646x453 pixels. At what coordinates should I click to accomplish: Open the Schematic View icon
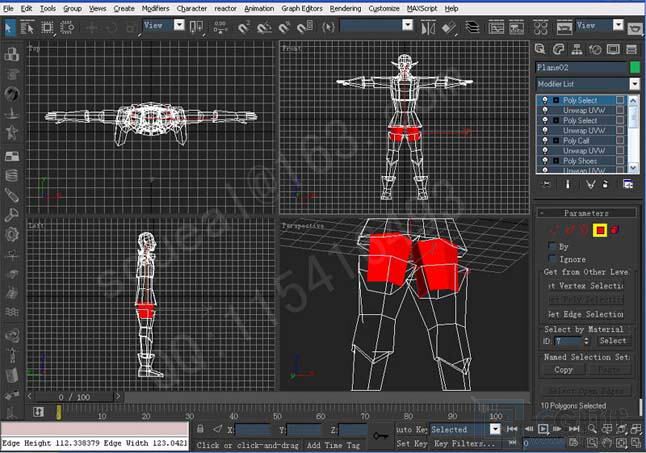517,28
